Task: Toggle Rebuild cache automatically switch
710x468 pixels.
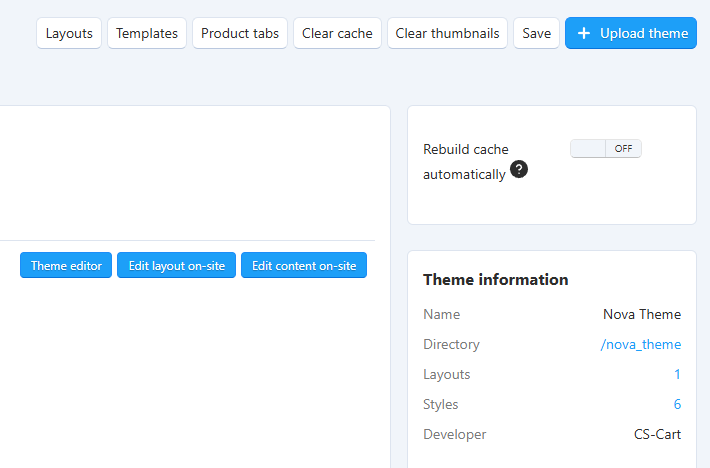Action: tap(605, 148)
